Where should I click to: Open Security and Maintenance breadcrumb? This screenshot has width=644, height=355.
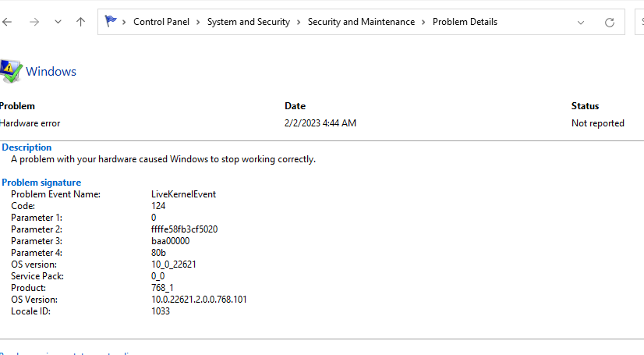361,22
